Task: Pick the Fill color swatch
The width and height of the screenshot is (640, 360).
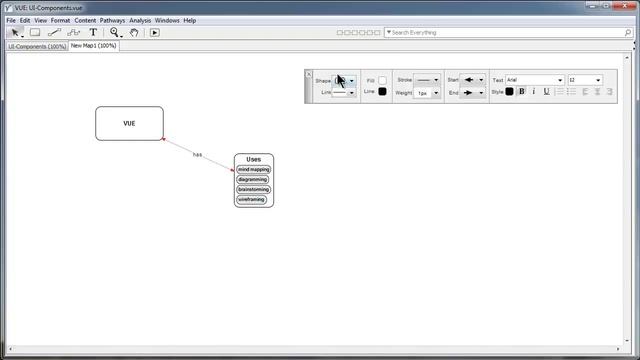Action: tap(382, 80)
